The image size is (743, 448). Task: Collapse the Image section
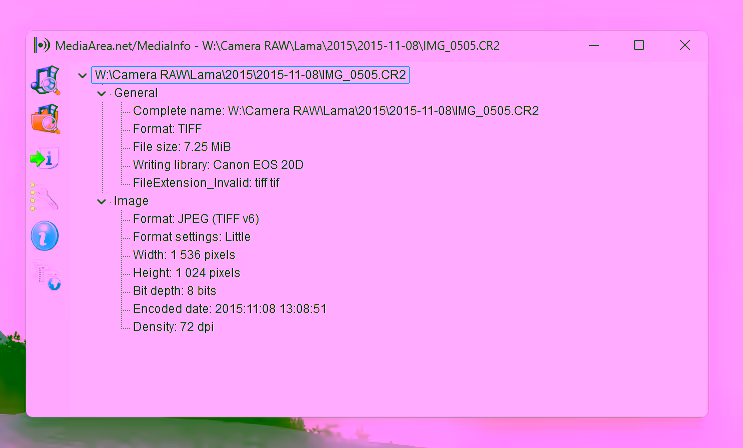coord(102,201)
